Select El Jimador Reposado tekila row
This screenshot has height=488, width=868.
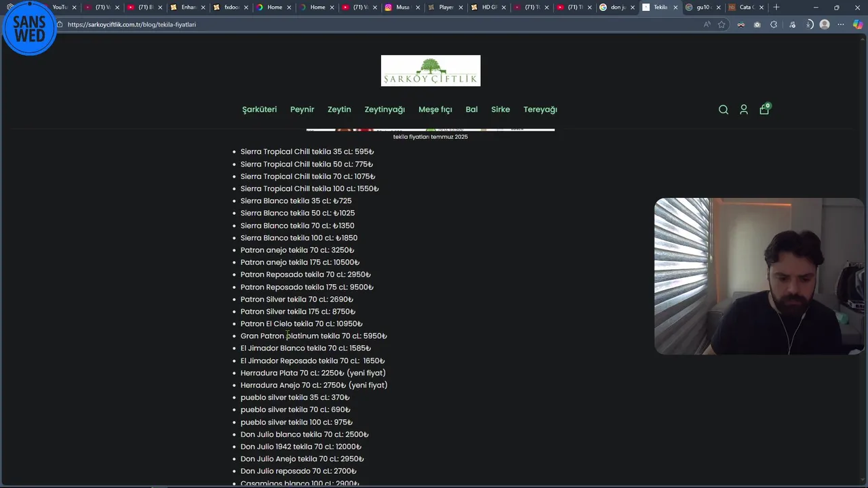313,361
